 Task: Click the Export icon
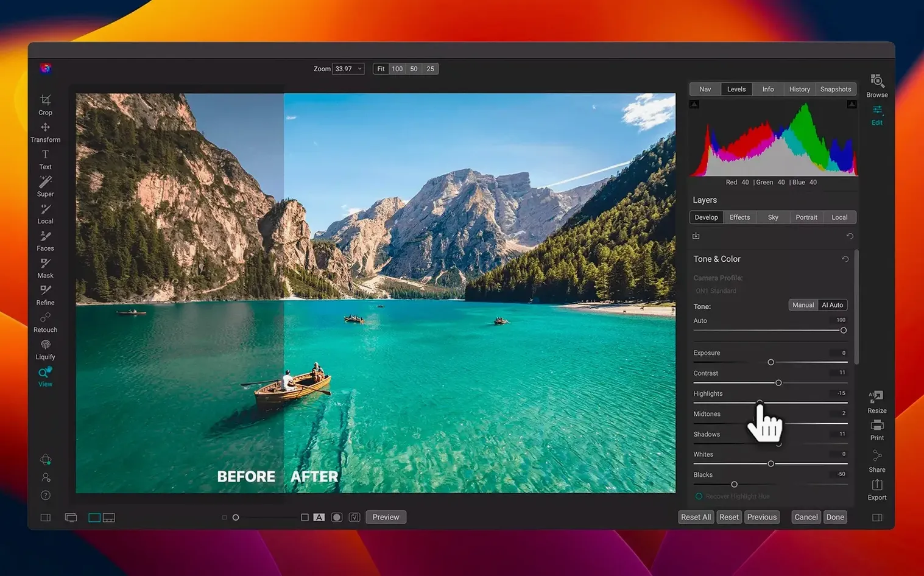[877, 490]
